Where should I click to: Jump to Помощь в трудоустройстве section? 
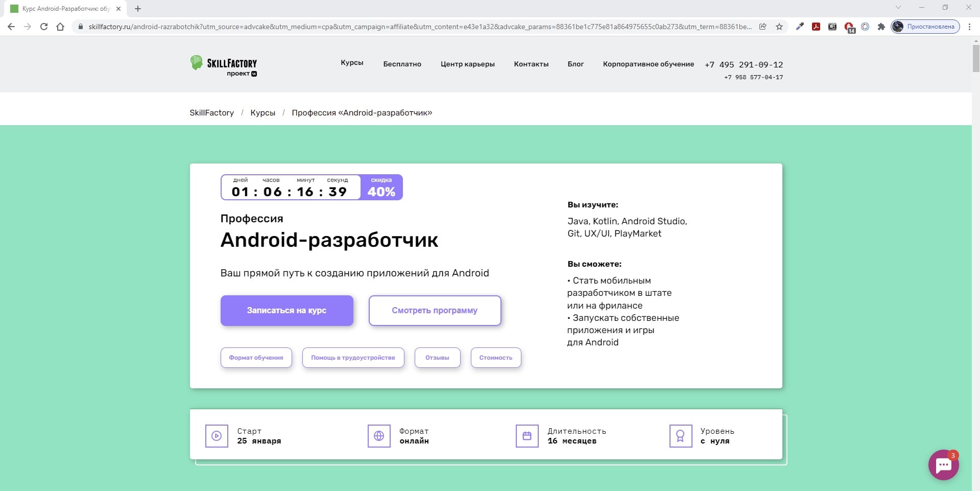point(353,358)
